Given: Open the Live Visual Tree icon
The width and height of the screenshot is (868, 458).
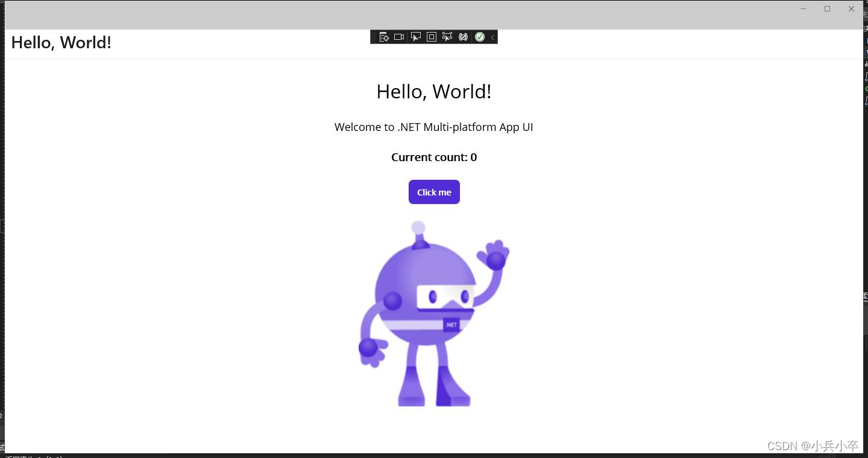Looking at the screenshot, I should [384, 37].
